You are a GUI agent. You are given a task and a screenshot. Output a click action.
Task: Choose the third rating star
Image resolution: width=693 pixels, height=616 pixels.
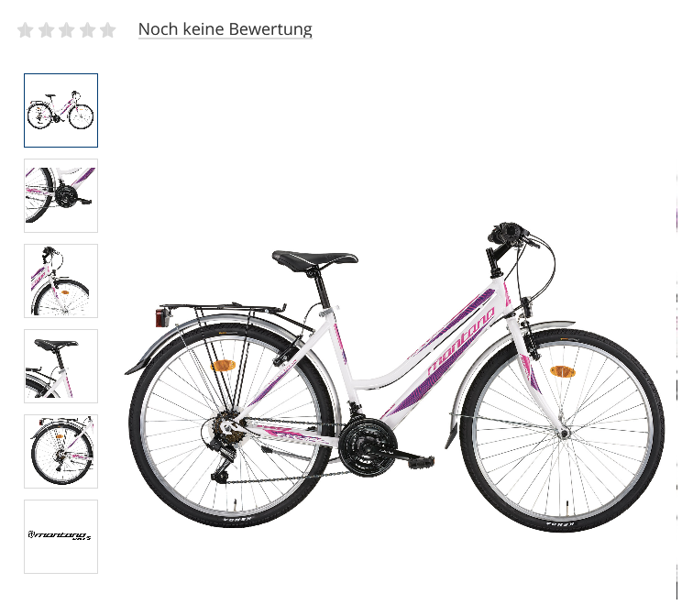(x=66, y=30)
